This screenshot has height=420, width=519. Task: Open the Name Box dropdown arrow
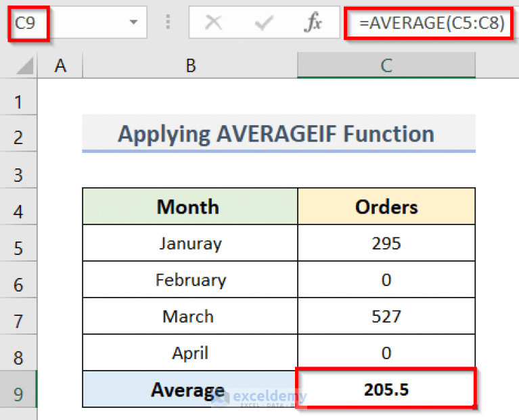[133, 22]
